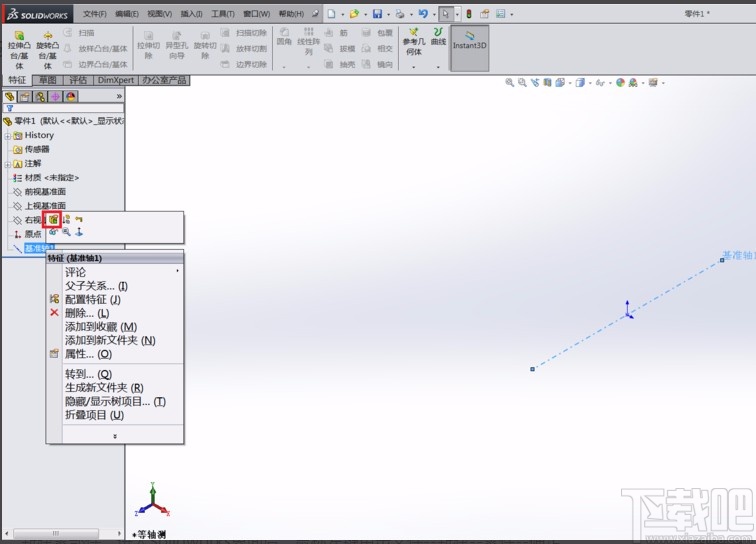Image resolution: width=756 pixels, height=544 pixels.
Task: Click the Options icon in top toolbar
Action: (x=500, y=14)
